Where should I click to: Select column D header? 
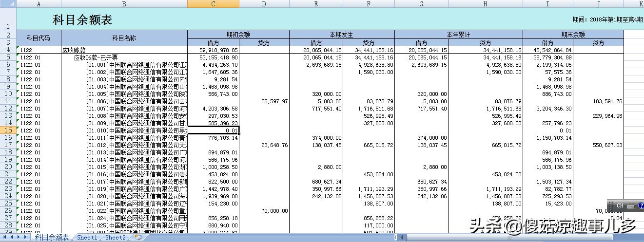coord(264,3)
